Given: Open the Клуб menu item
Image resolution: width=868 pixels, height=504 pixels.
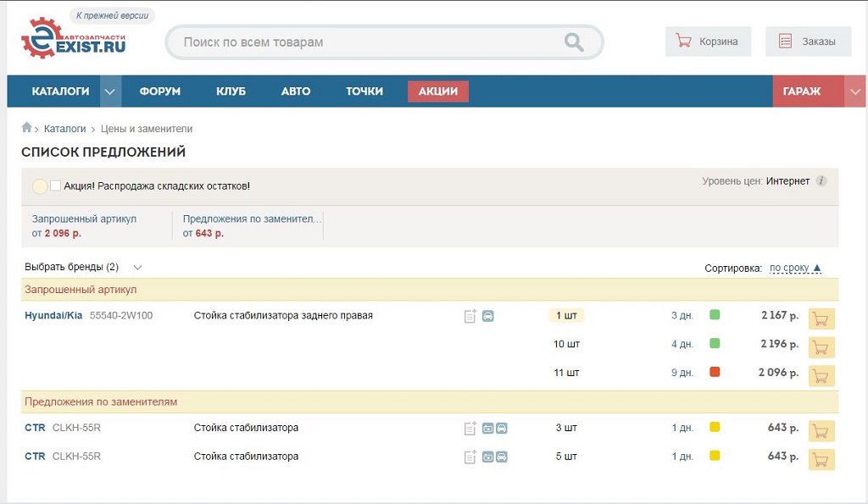Looking at the screenshot, I should pos(231,91).
